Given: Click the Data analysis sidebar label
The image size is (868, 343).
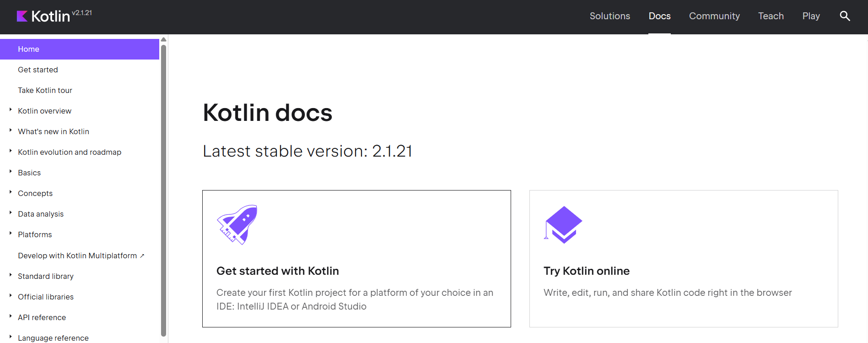Looking at the screenshot, I should coord(41,214).
